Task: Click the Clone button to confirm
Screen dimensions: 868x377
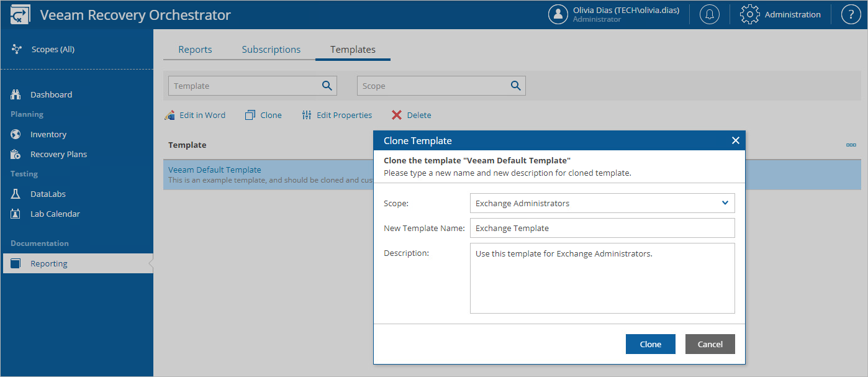Action: pyautogui.click(x=650, y=343)
